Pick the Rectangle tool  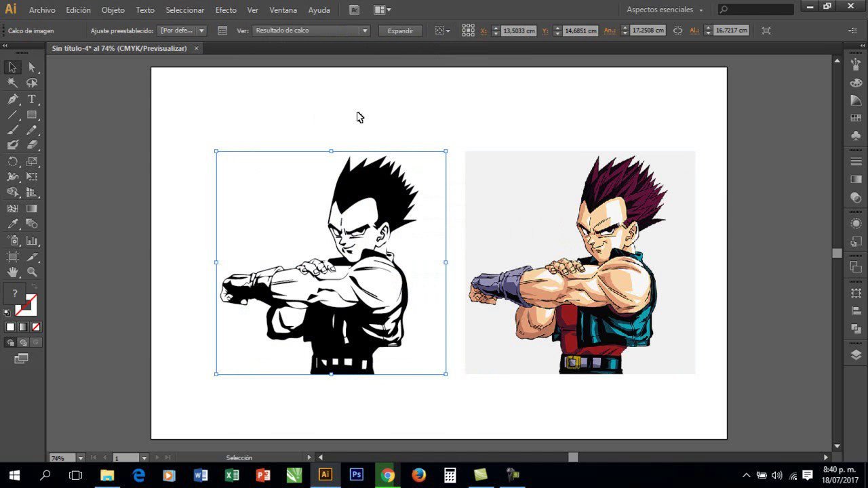(31, 115)
